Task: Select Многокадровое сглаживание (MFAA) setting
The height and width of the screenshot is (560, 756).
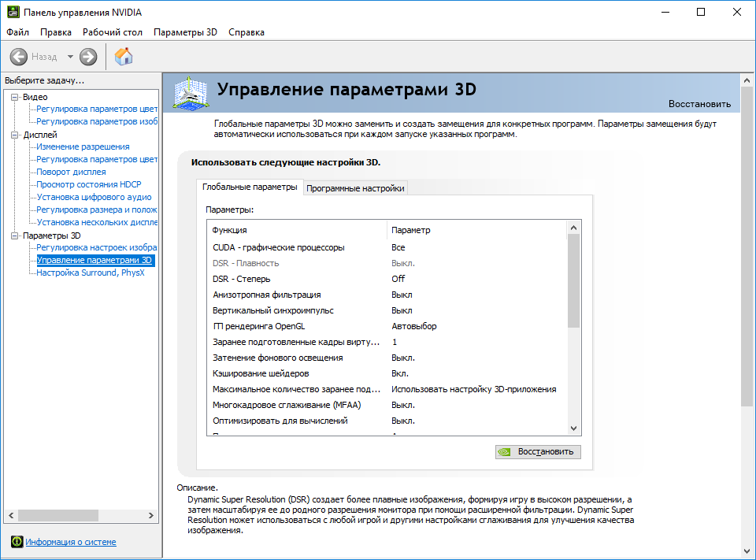Action: 387,405
